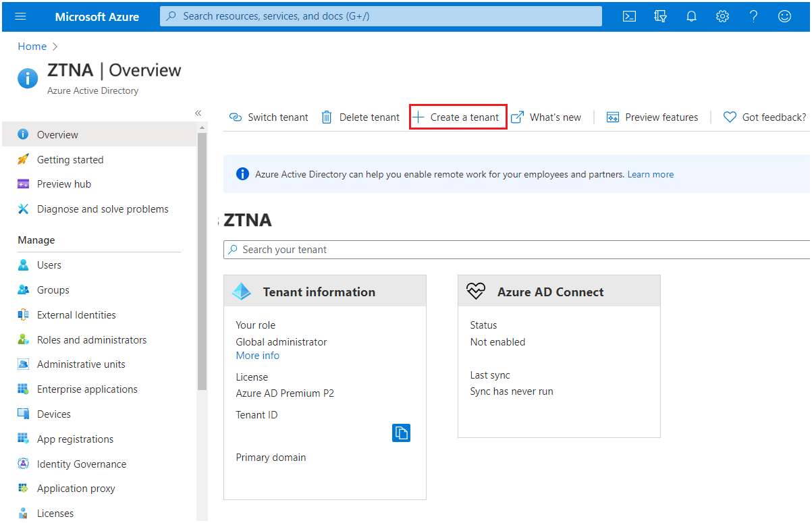Screen dimensions: 812x523
Task: Click the Diagnose wrench icon
Action: click(24, 209)
